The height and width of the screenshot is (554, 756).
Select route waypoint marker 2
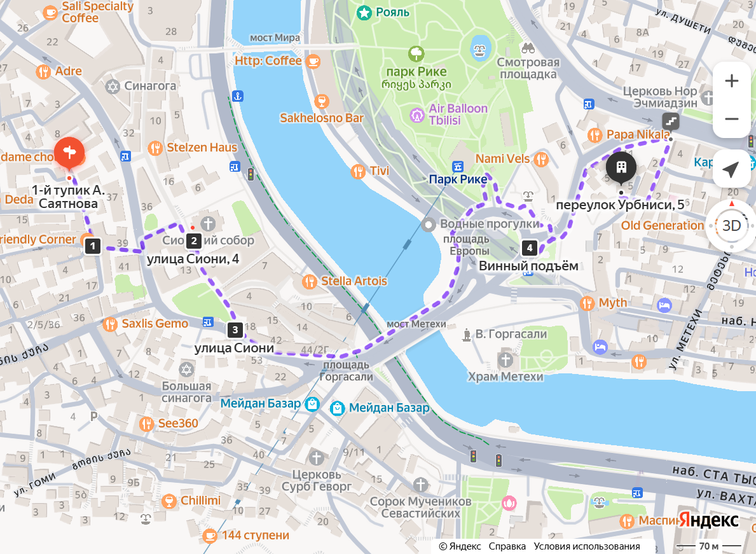(194, 240)
